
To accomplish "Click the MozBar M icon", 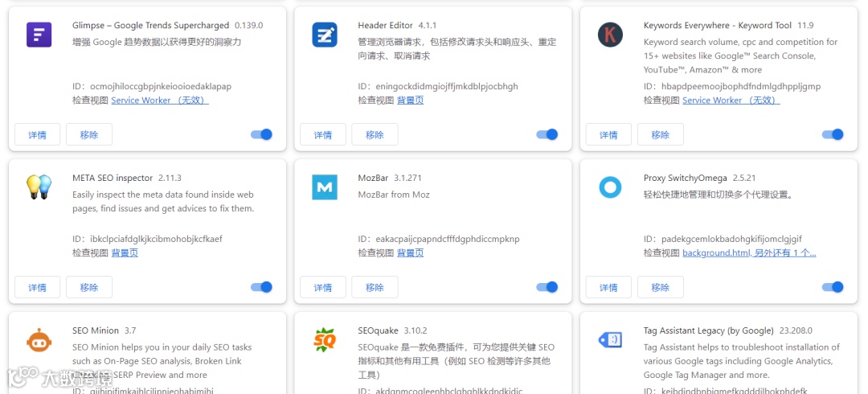I will click(325, 187).
